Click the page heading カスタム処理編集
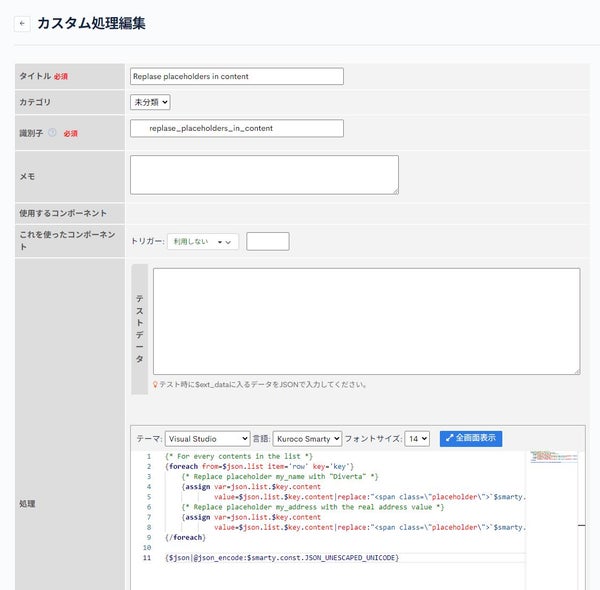 (91, 23)
